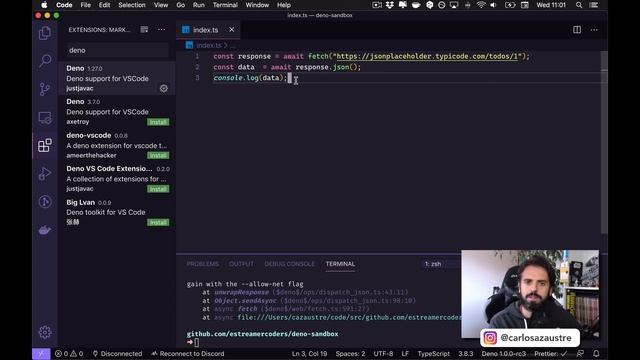640x360 pixels.
Task: Install Big Lvan extension
Action: point(158,222)
